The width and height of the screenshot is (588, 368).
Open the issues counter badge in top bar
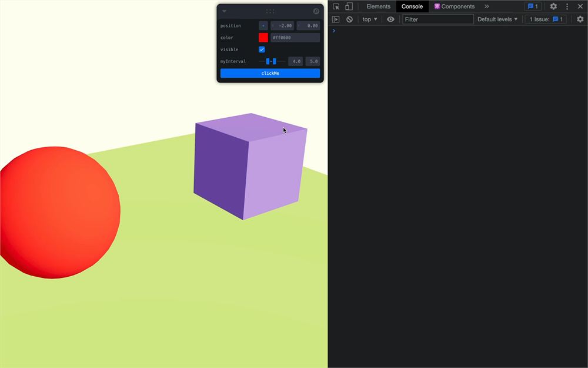(x=533, y=6)
